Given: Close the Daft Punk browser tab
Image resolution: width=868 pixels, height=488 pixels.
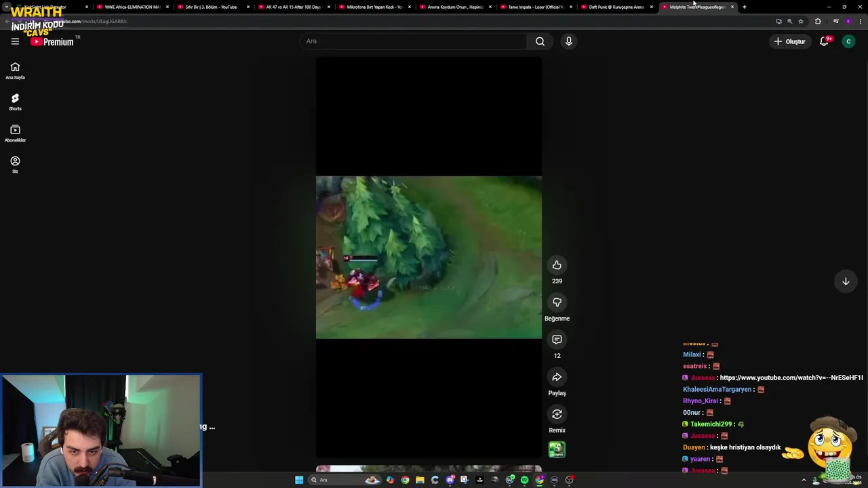Looking at the screenshot, I should point(652,7).
